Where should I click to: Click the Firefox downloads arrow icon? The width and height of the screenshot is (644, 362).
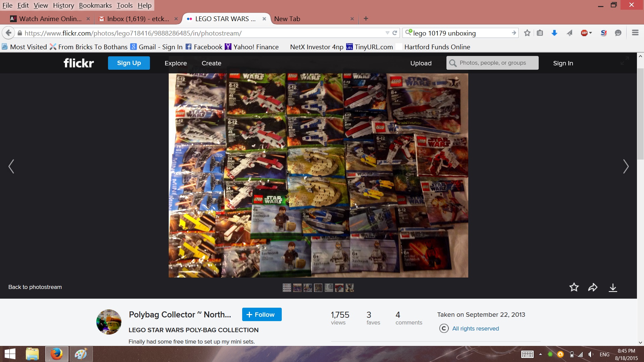[554, 33]
